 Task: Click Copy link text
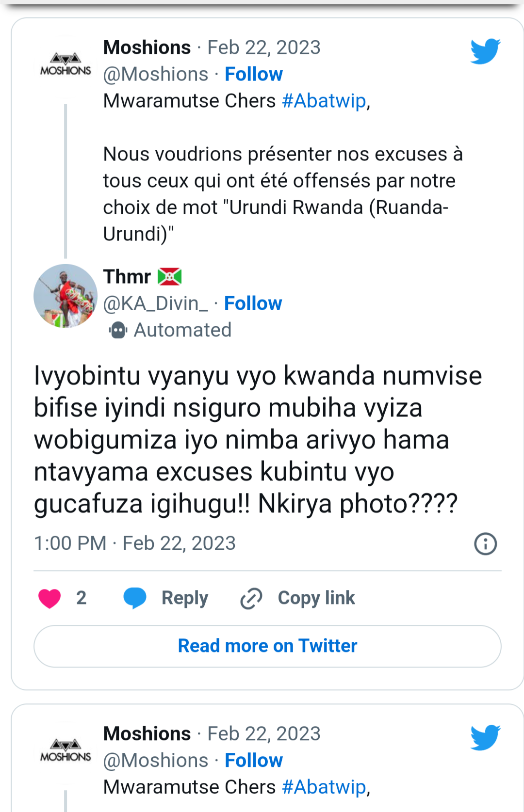pyautogui.click(x=316, y=598)
